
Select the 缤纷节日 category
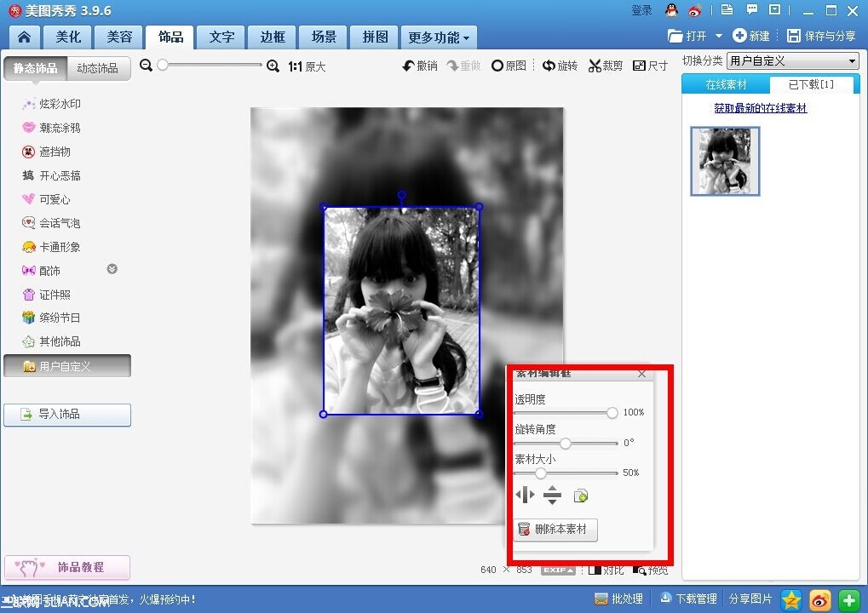coord(51,318)
